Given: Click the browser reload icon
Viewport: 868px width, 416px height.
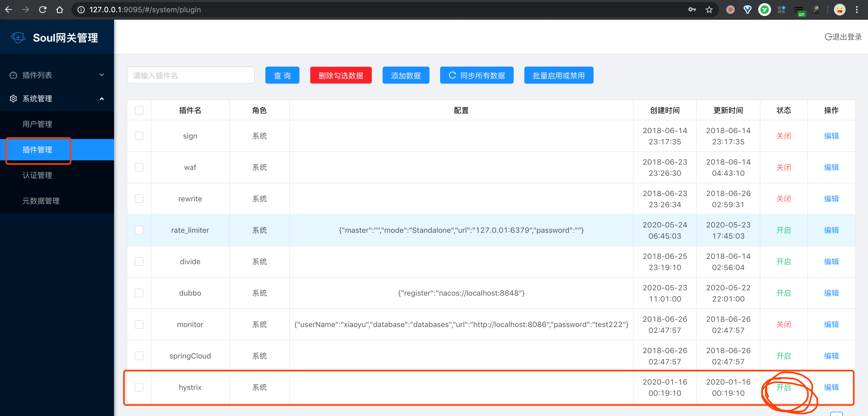Looking at the screenshot, I should click(42, 9).
